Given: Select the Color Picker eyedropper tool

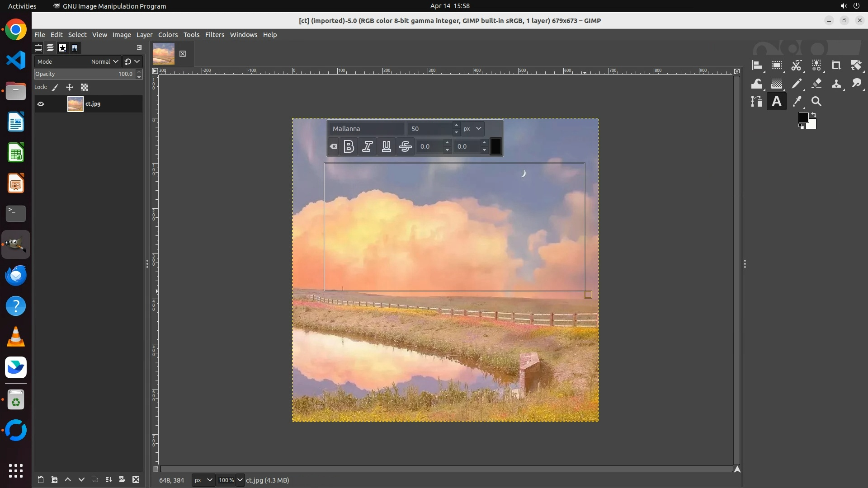Looking at the screenshot, I should coord(797,102).
